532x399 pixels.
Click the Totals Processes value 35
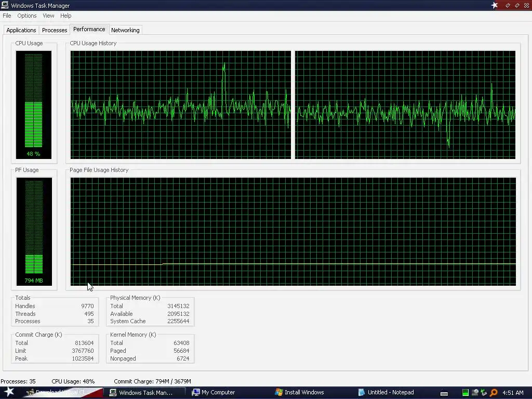tap(90, 321)
